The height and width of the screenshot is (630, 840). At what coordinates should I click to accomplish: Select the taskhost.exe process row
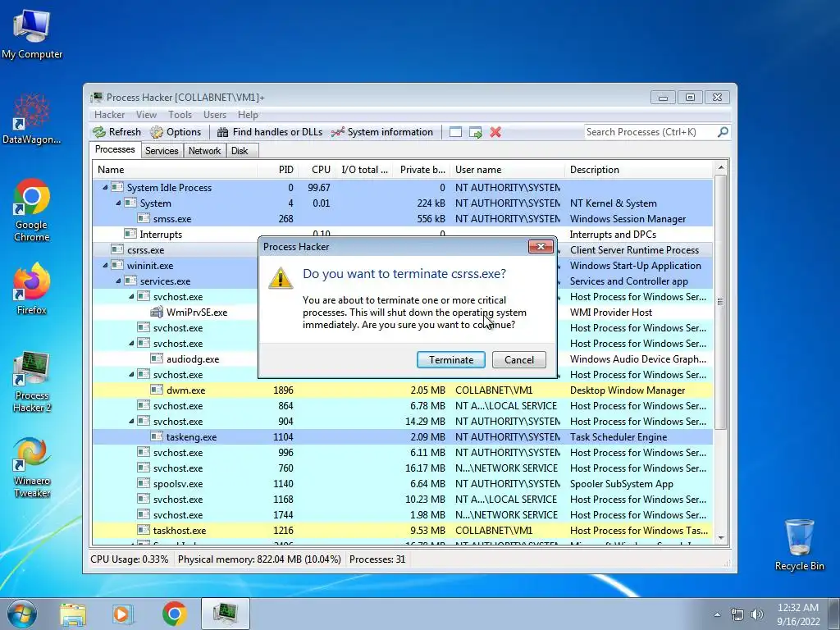[402, 531]
